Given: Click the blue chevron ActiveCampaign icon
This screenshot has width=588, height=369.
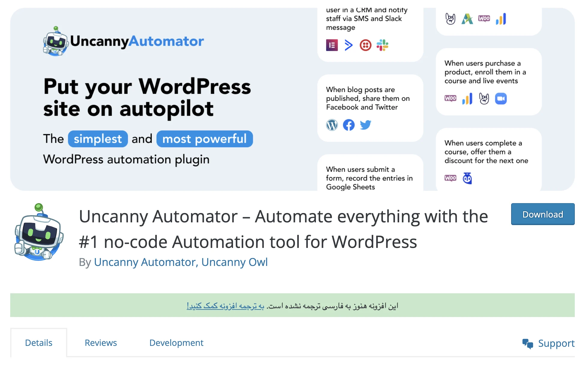Looking at the screenshot, I should click(x=348, y=45).
